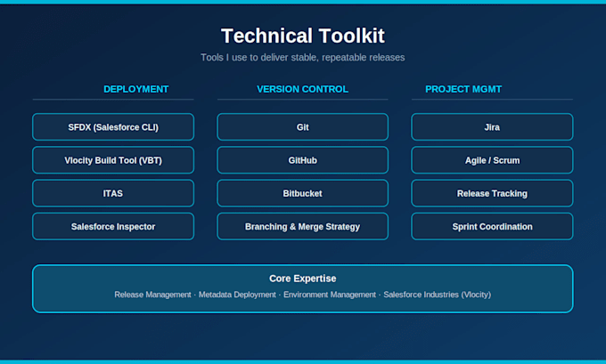Click Salesforce Industries (Vlocity) text
This screenshot has width=606, height=364.
coord(437,295)
